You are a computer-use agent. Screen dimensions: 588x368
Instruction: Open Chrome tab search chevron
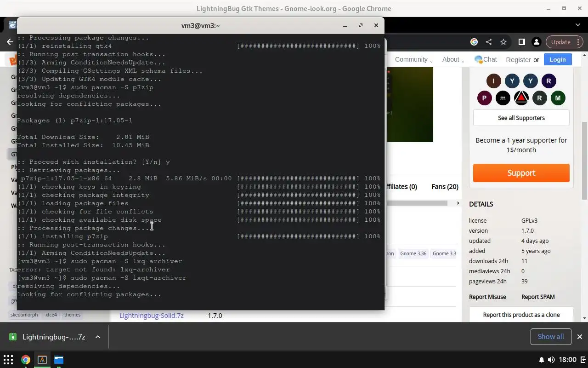pyautogui.click(x=578, y=24)
